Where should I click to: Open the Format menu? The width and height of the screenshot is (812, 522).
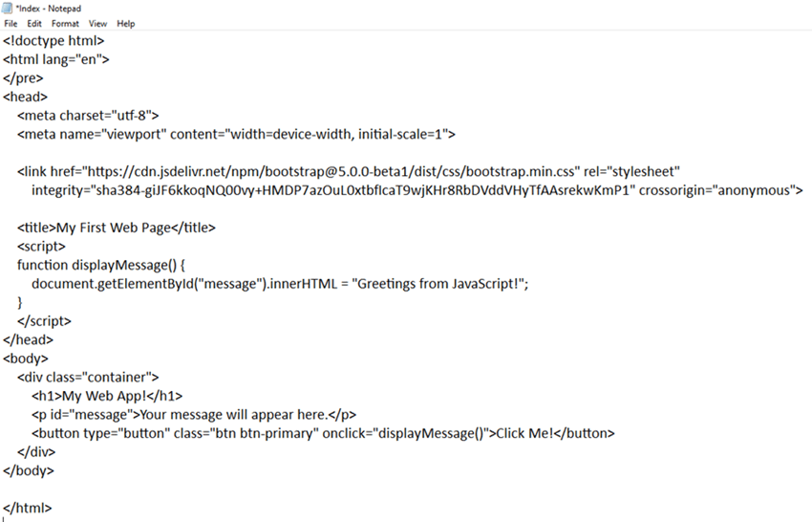[x=65, y=23]
